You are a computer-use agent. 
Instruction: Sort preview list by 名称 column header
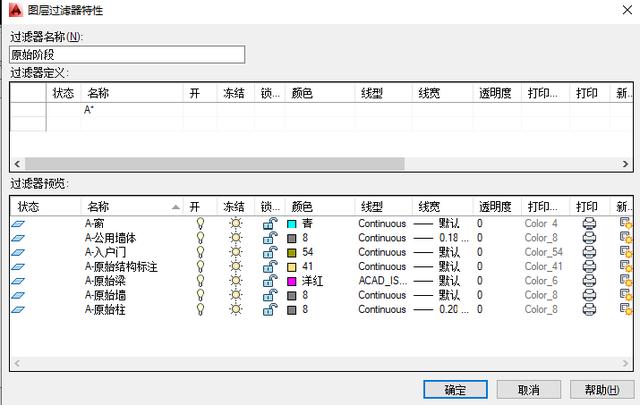pyautogui.click(x=131, y=207)
